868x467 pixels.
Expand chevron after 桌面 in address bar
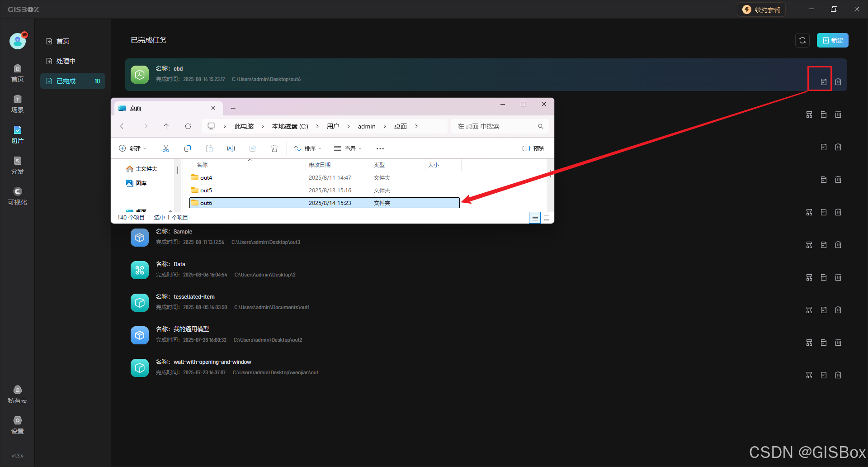pyautogui.click(x=416, y=126)
